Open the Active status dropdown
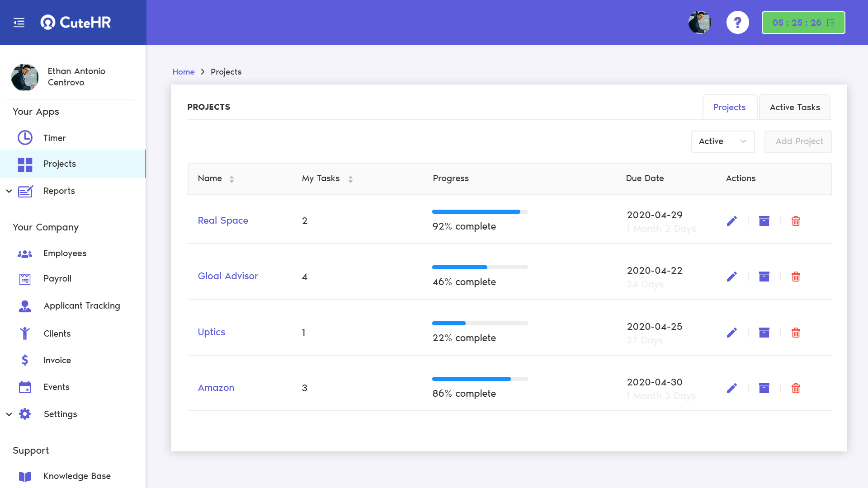868x488 pixels. pos(722,141)
